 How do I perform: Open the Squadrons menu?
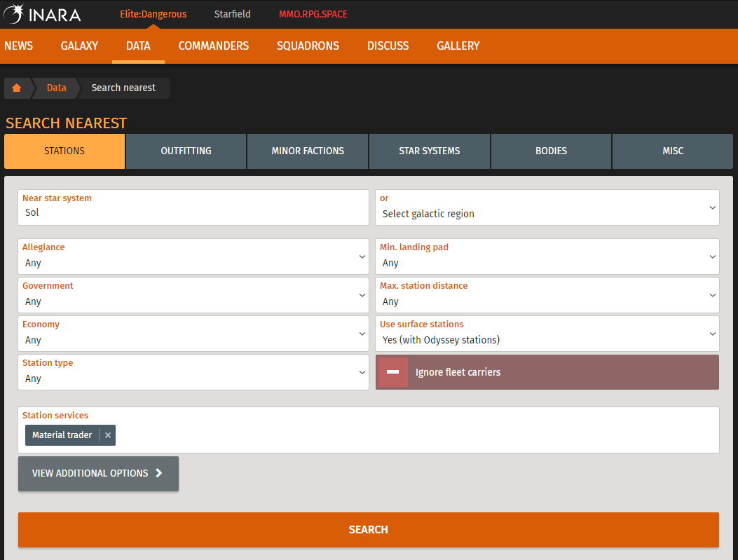(x=308, y=46)
